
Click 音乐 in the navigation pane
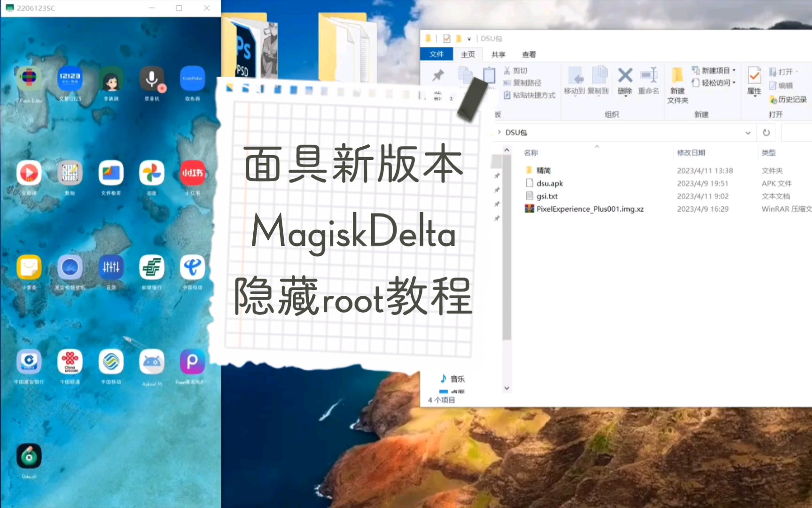pyautogui.click(x=453, y=379)
